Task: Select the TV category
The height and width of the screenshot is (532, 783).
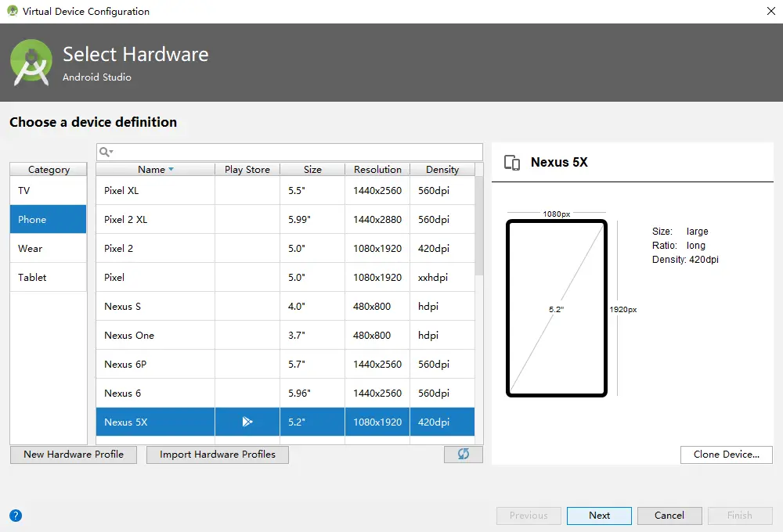Action: click(x=48, y=191)
